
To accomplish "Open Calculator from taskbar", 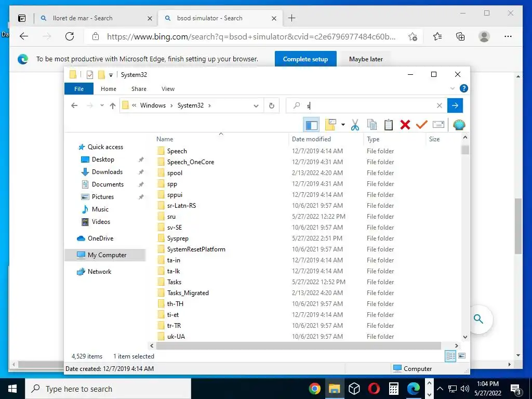I will (394, 389).
